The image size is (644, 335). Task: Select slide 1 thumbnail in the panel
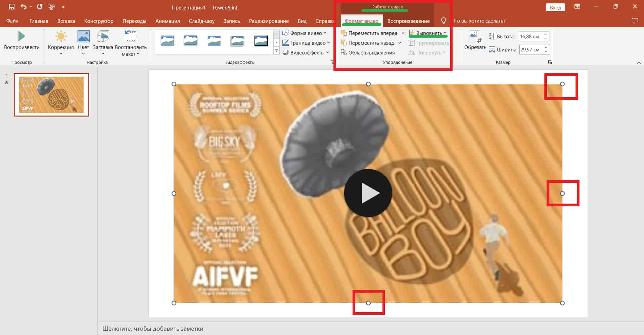pos(51,95)
